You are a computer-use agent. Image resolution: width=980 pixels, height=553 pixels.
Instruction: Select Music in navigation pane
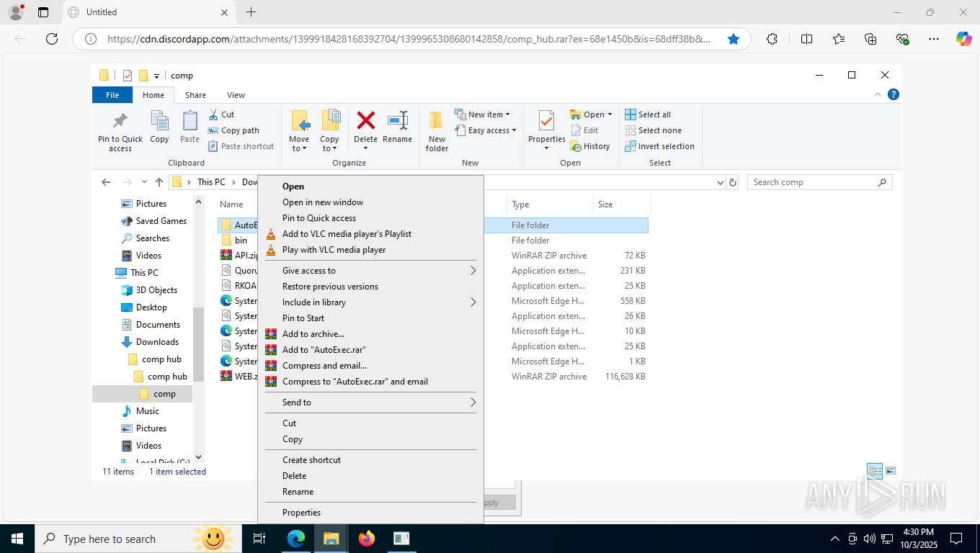[140, 411]
